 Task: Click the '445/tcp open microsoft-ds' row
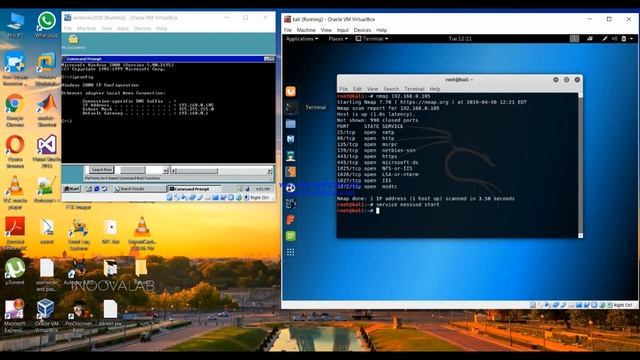[x=378, y=162]
